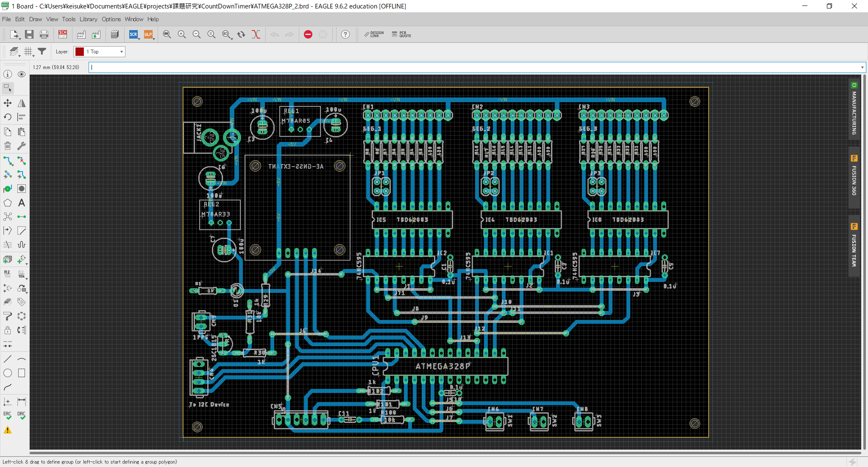The width and height of the screenshot is (868, 467).
Task: Toggle the Lock tool padlock icon
Action: 8,330
